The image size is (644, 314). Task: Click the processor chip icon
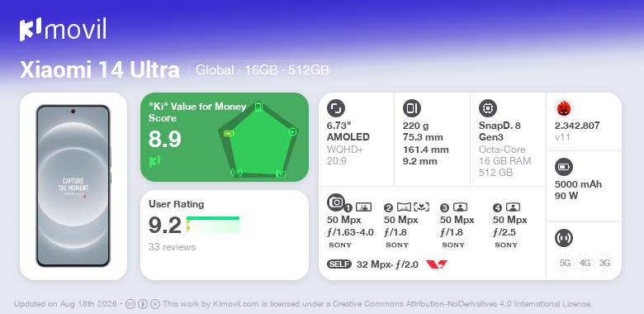click(x=488, y=108)
